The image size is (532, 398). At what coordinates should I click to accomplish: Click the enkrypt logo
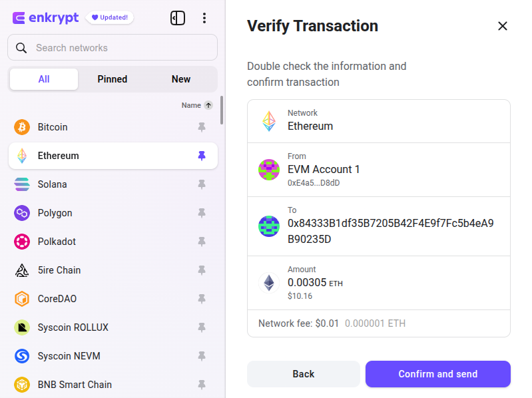click(x=47, y=18)
